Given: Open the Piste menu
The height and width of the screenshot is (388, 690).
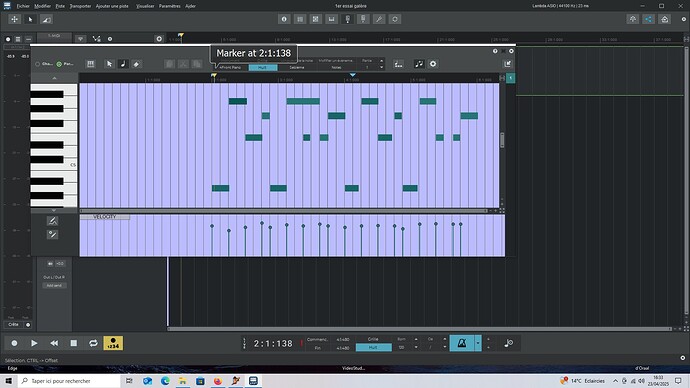Looking at the screenshot, I should pos(60,6).
